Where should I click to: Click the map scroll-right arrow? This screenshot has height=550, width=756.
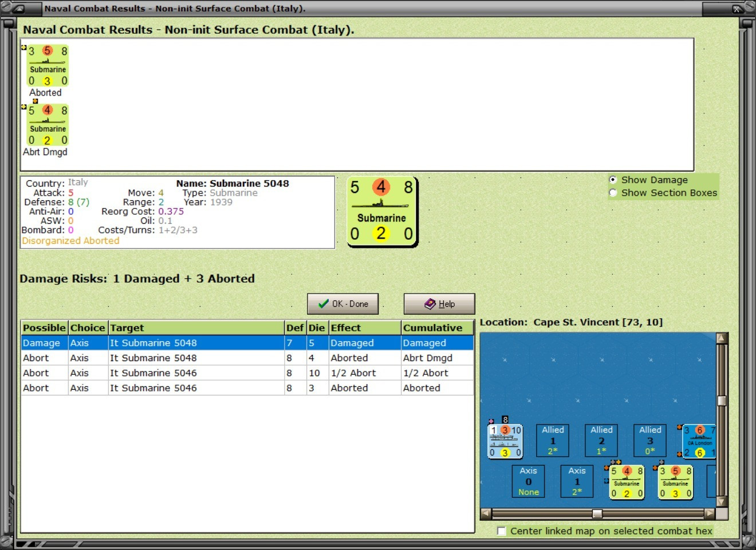coord(710,513)
